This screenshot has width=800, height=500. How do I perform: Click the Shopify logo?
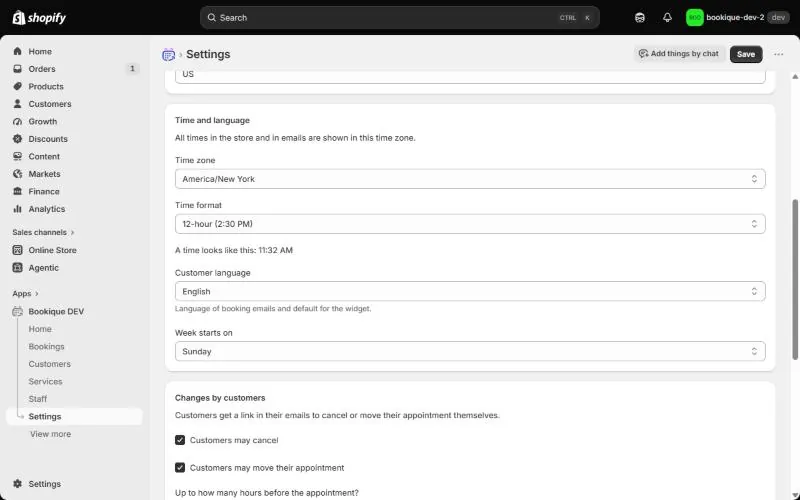point(39,18)
